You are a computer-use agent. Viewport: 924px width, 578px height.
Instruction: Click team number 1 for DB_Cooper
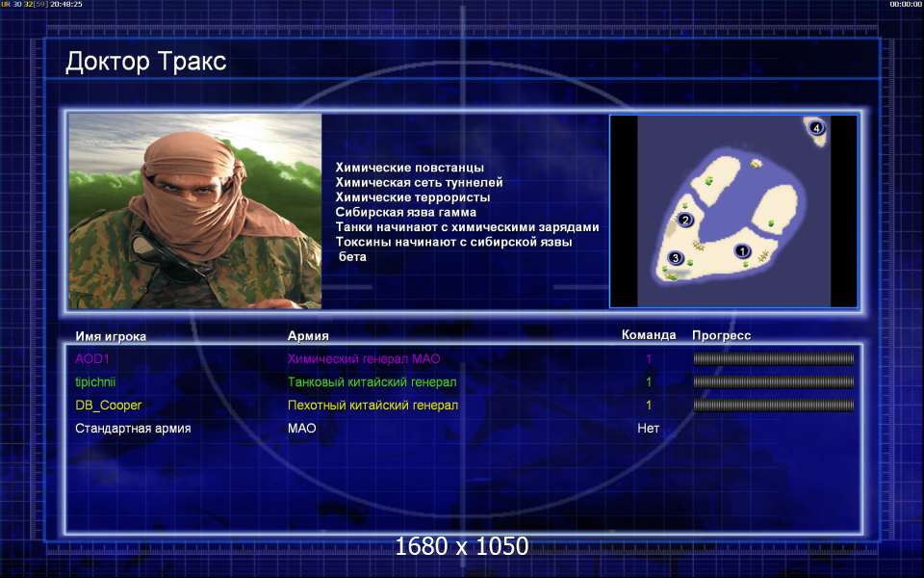pos(649,406)
